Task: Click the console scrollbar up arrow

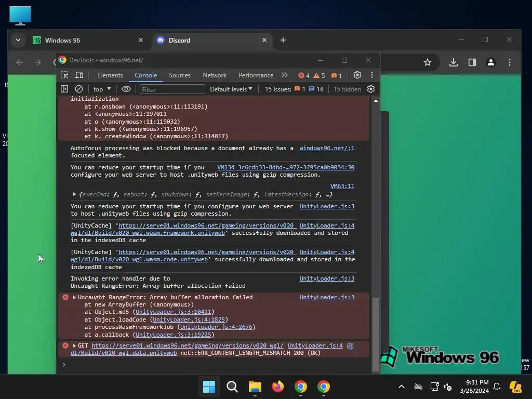Action: [x=376, y=101]
